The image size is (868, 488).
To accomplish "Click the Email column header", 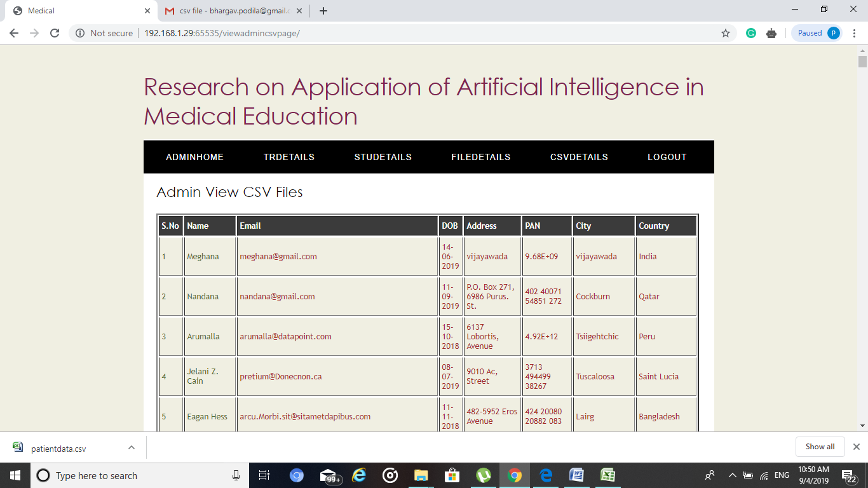I will (337, 226).
